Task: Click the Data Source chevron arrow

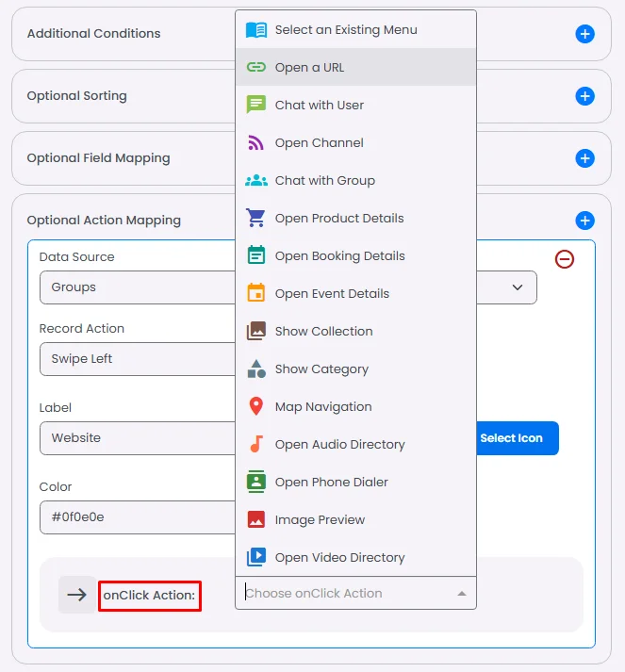Action: pyautogui.click(x=518, y=287)
